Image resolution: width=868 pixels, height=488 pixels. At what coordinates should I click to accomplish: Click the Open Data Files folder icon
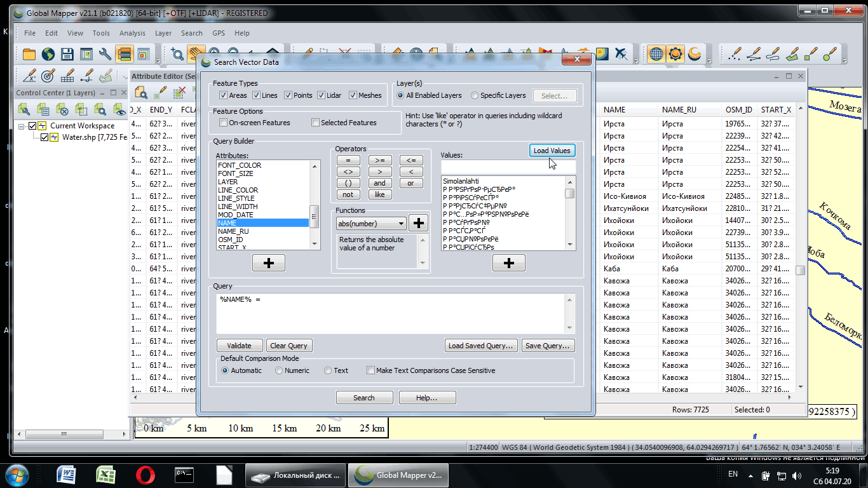coord(29,54)
